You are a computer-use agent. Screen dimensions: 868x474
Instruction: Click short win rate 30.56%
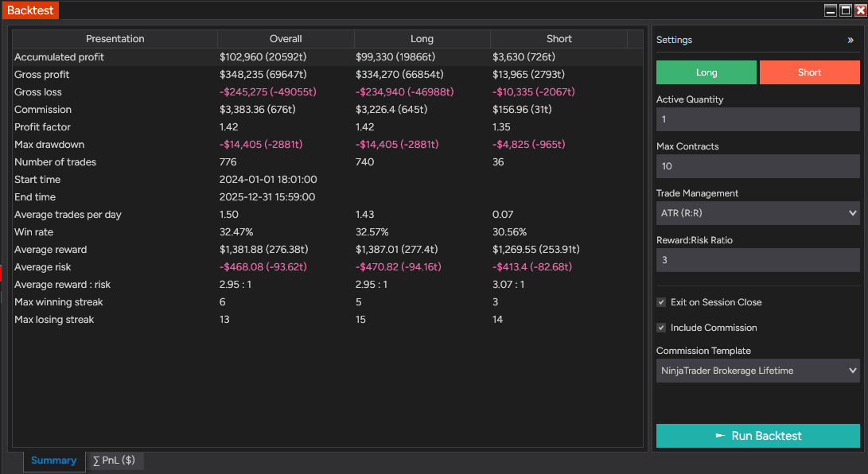510,232
